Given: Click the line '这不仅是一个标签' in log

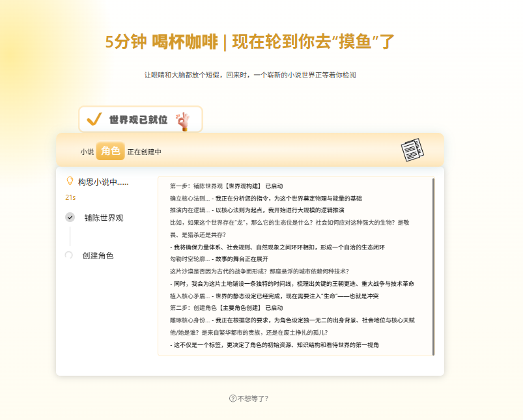Looking at the screenshot, I should click(274, 345).
